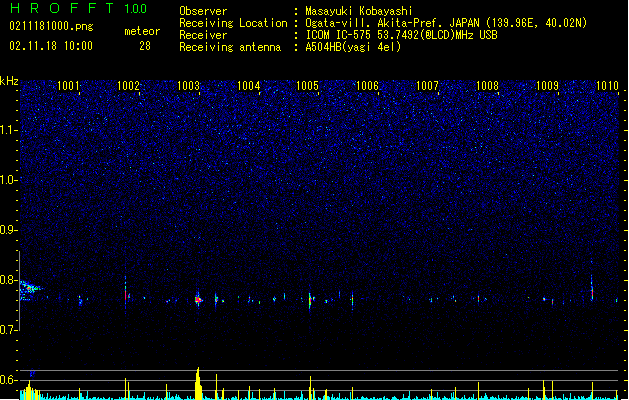Click the 1010 time marker
629x400 pixels.
[x=607, y=86]
